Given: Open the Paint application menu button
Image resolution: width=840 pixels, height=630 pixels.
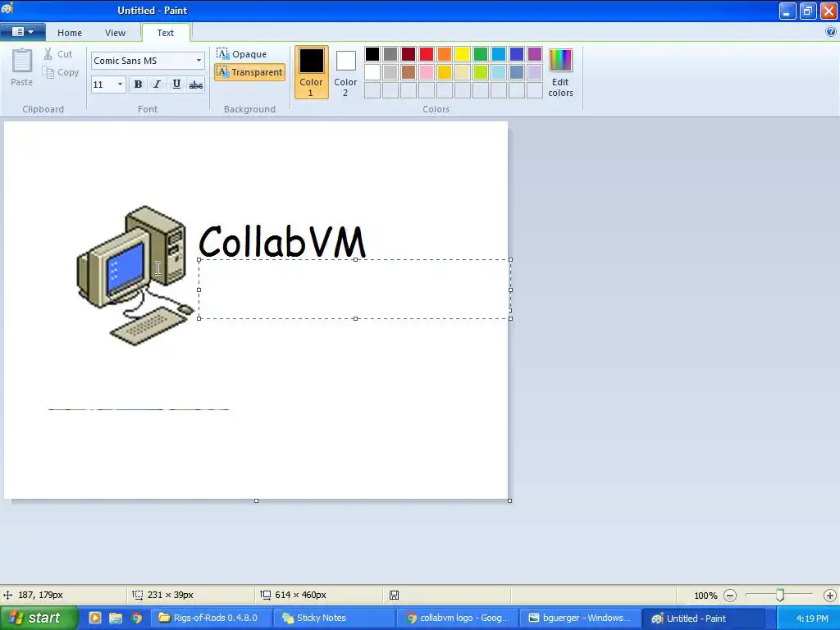Looking at the screenshot, I should (22, 32).
